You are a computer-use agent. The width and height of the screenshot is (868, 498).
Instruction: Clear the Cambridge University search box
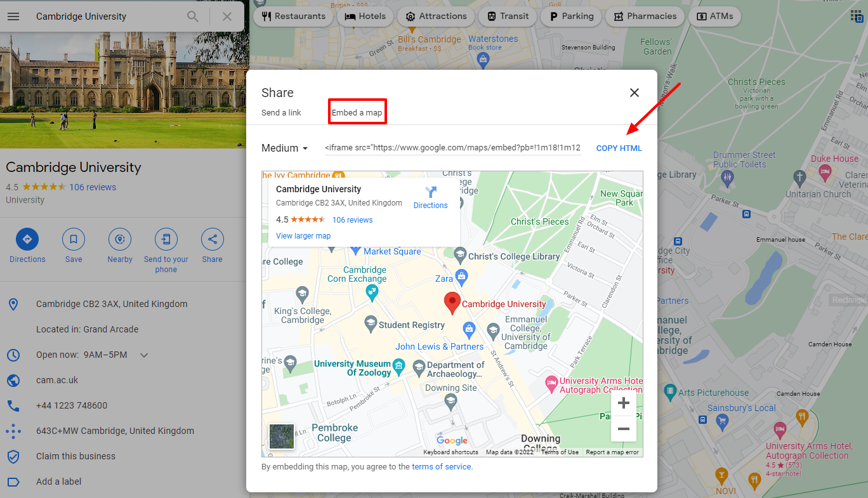point(227,16)
